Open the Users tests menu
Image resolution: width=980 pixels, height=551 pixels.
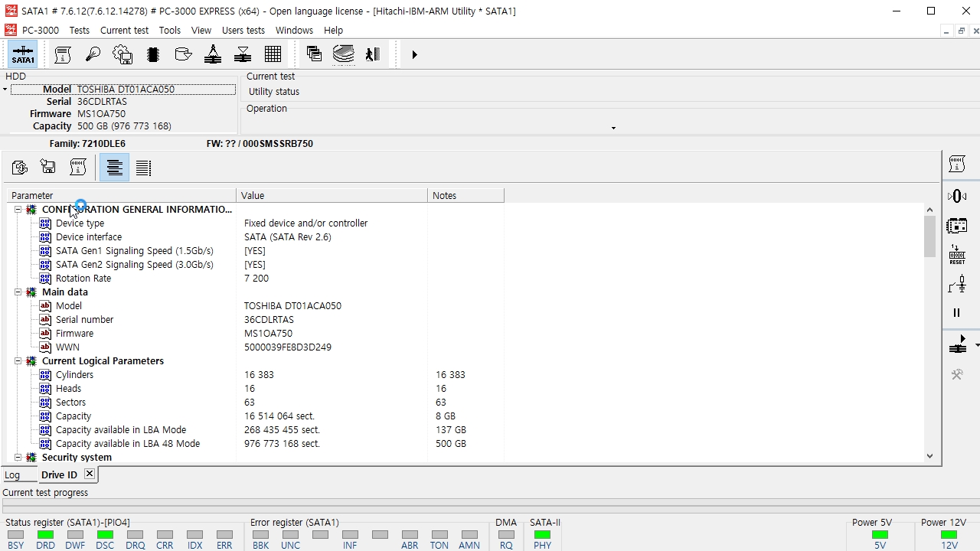tap(243, 31)
